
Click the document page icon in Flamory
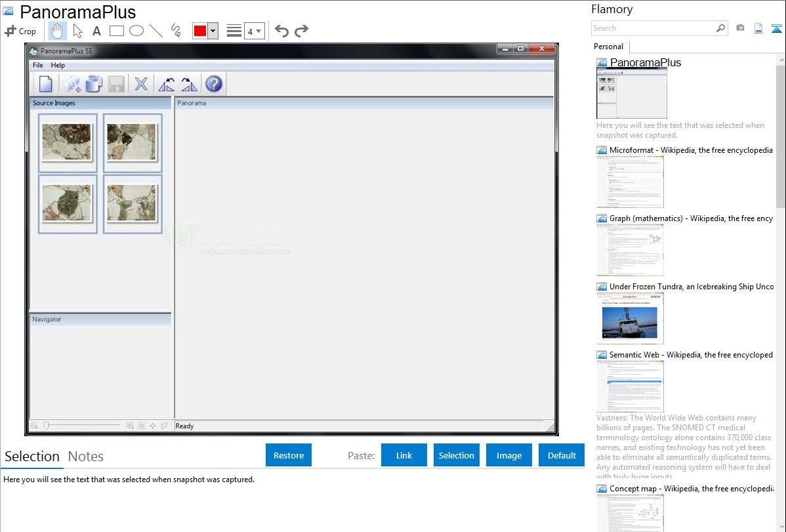coord(758,28)
